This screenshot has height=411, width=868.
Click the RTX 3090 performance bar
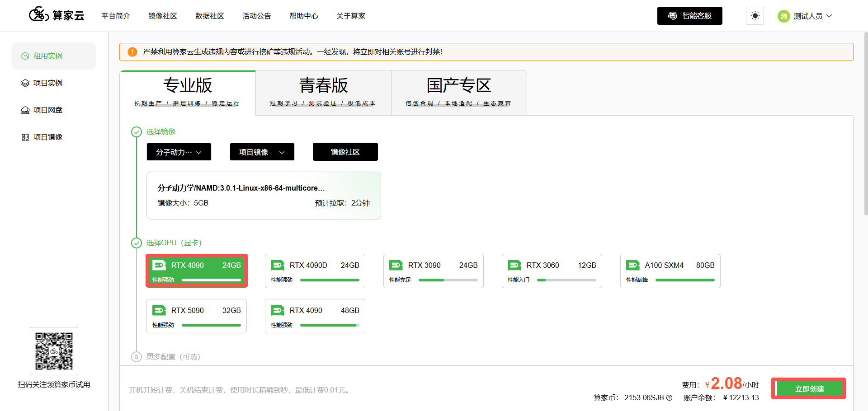click(448, 280)
